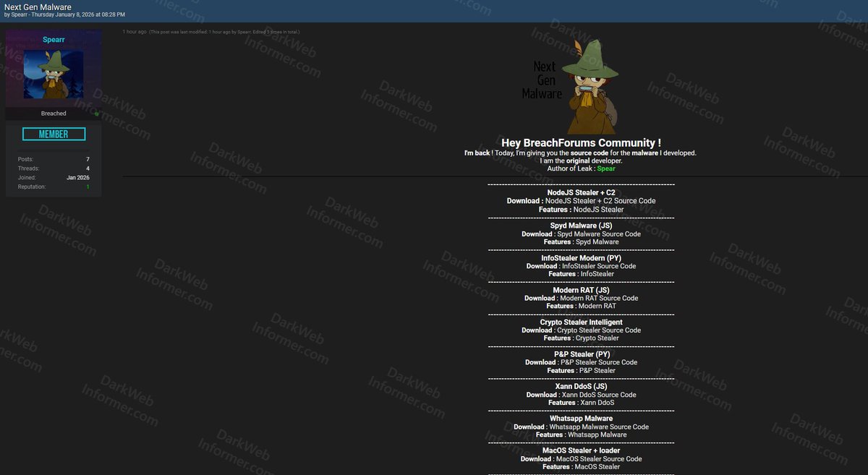The height and width of the screenshot is (475, 868).
Task: Click the 'Crypto Stealer Intelligent' heading
Action: pyautogui.click(x=581, y=322)
